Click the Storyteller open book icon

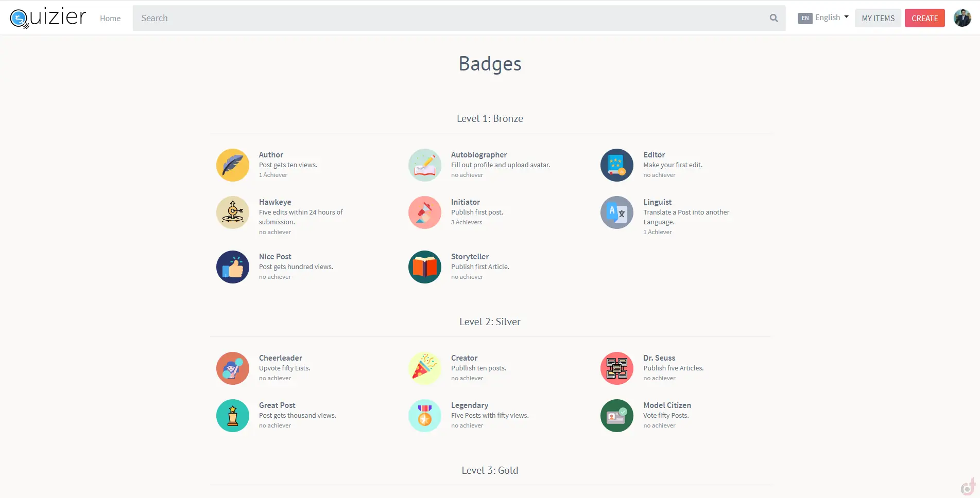[x=425, y=267]
